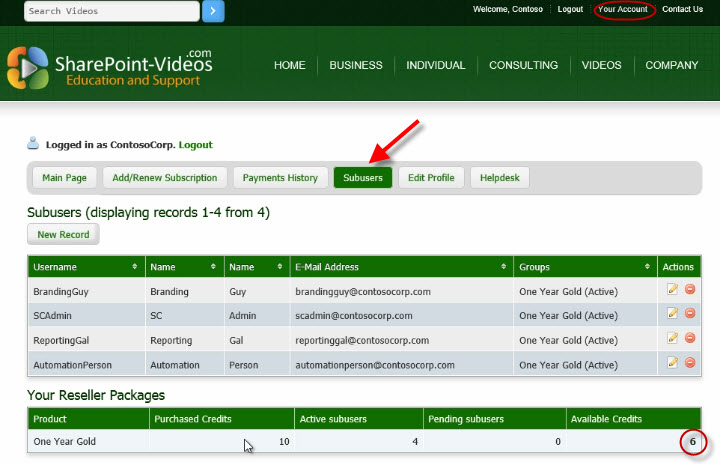720x464 pixels.
Task: Click the top bar Logout link
Action: 570,9
